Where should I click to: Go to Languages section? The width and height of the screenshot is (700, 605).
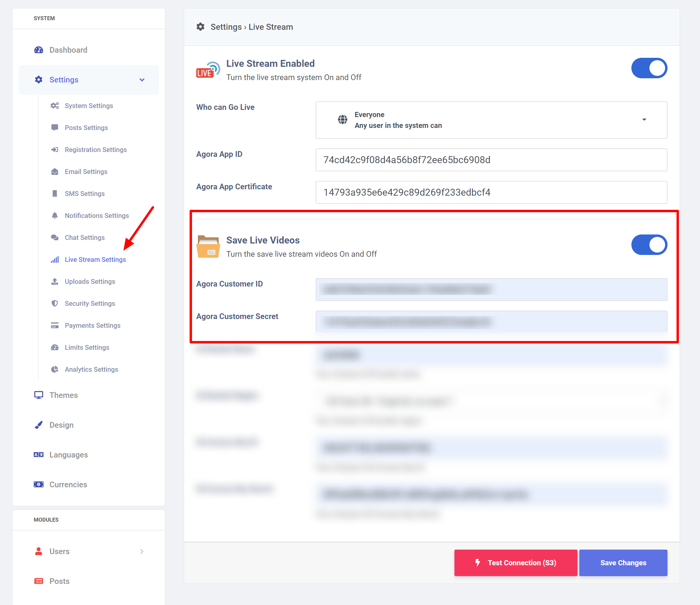69,455
